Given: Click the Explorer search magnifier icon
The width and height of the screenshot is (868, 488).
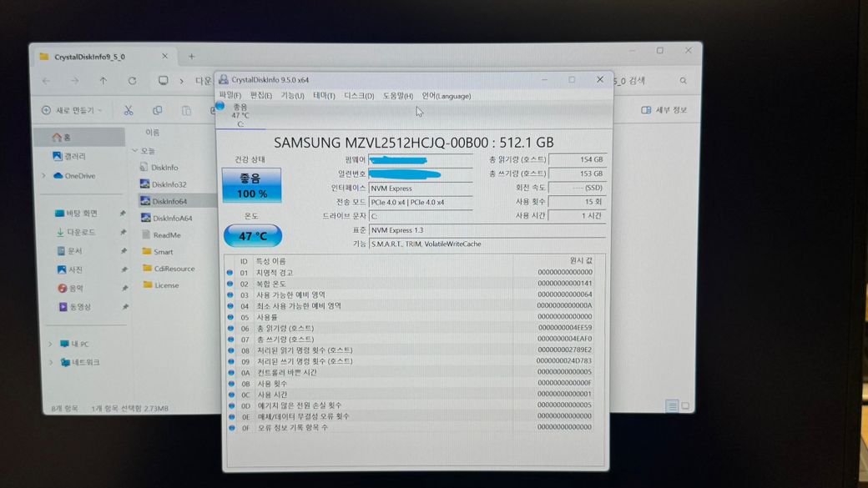Looking at the screenshot, I should tap(683, 81).
